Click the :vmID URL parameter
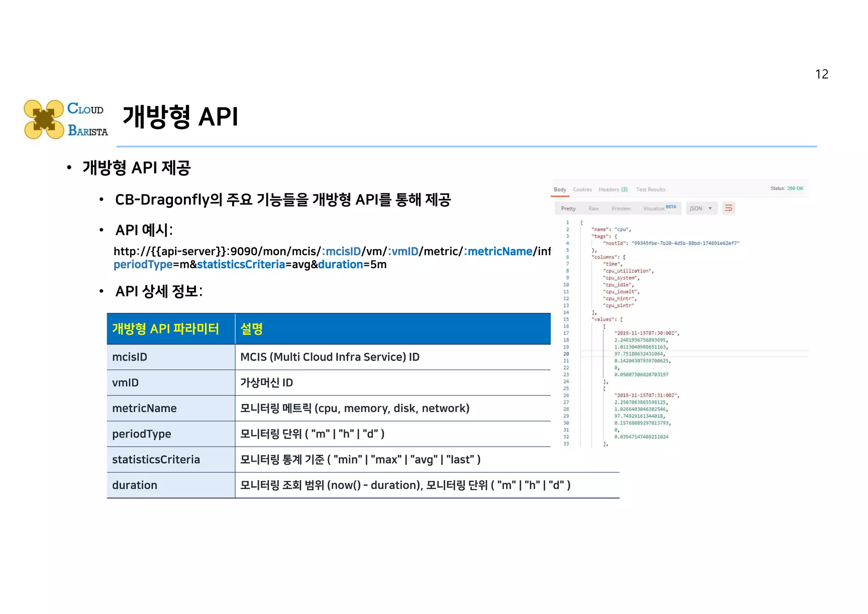Screen dimensions: 868x614 (403, 251)
